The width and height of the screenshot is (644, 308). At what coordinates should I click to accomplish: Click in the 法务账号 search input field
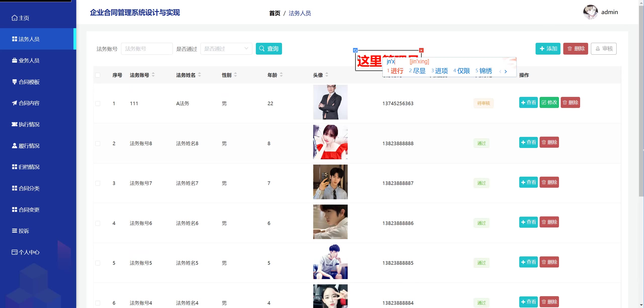(x=147, y=49)
